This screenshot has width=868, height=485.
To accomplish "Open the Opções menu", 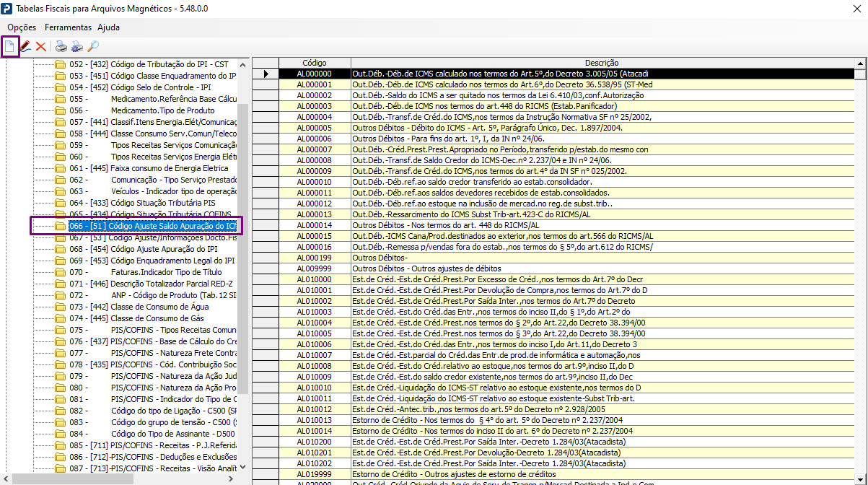I will (22, 27).
